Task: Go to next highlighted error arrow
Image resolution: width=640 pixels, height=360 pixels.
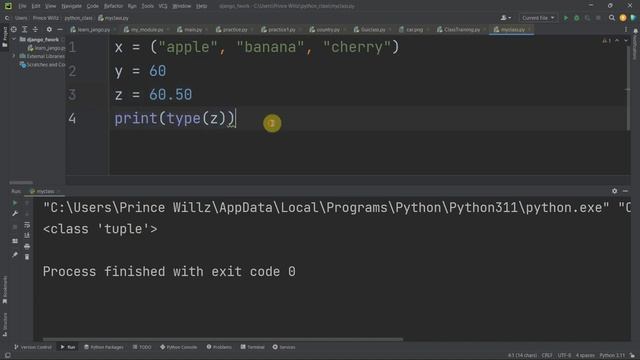Action: (x=626, y=41)
